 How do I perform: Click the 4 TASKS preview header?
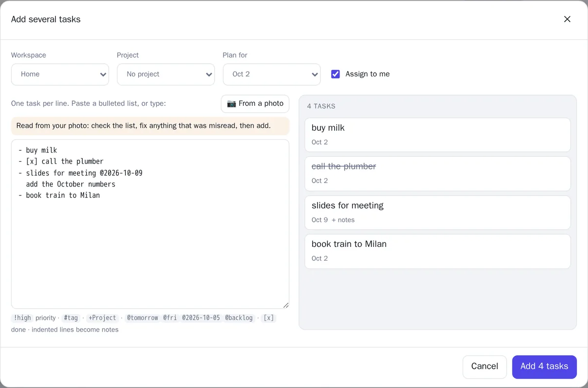click(x=321, y=106)
